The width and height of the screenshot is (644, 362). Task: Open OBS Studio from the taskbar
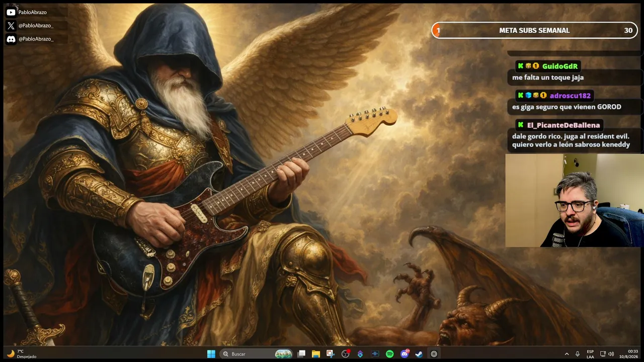click(x=345, y=354)
